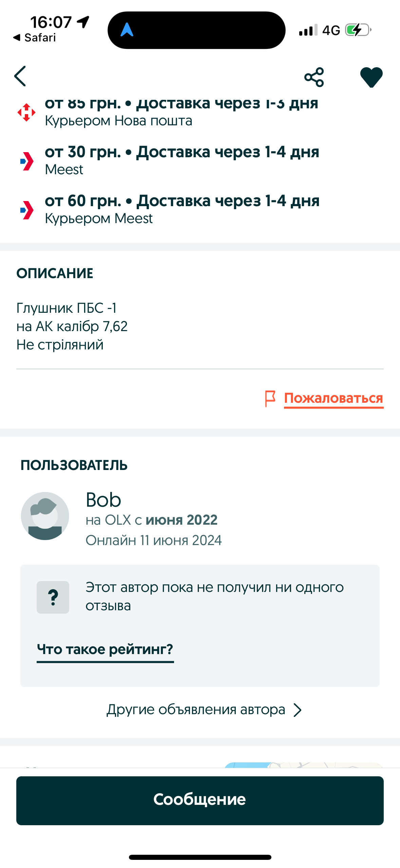
Task: Expand Другие объявления автора chevron
Action: coord(298,710)
